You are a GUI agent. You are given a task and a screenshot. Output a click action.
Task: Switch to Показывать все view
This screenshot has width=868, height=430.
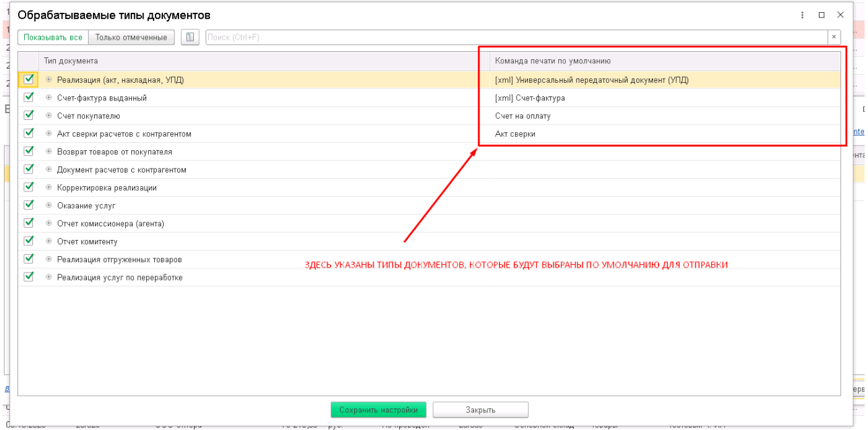click(x=53, y=37)
